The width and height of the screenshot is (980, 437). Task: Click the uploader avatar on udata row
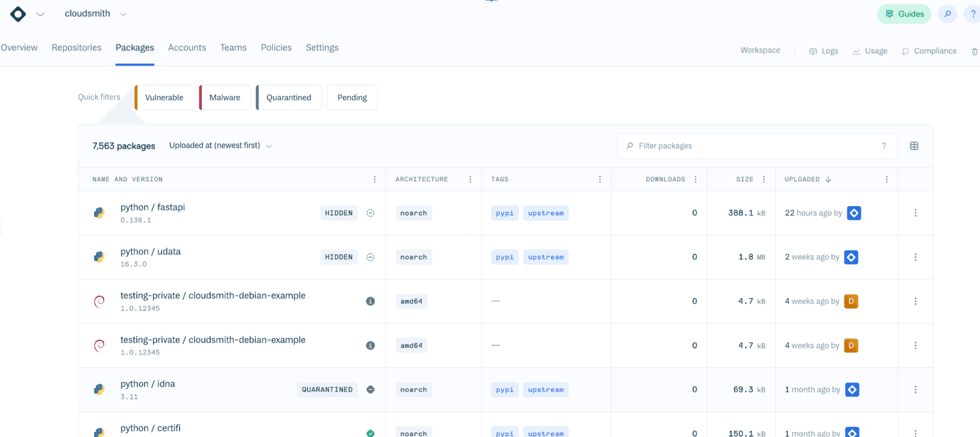[851, 257]
